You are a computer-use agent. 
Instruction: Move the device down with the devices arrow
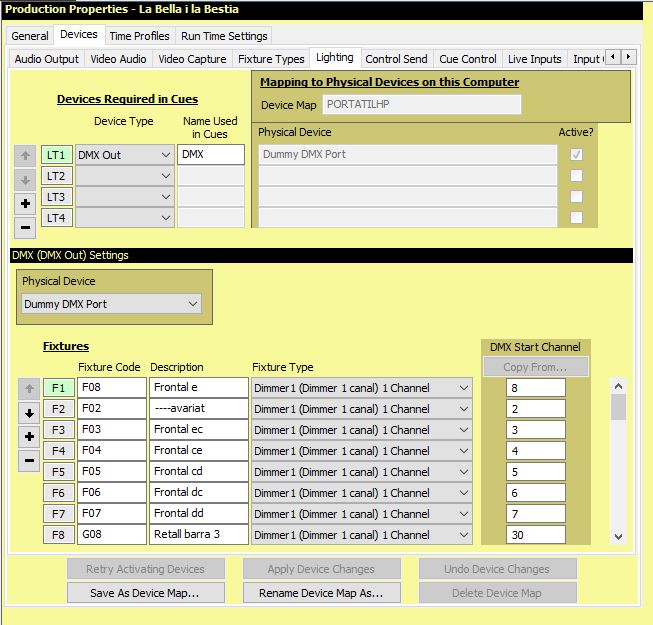[25, 180]
